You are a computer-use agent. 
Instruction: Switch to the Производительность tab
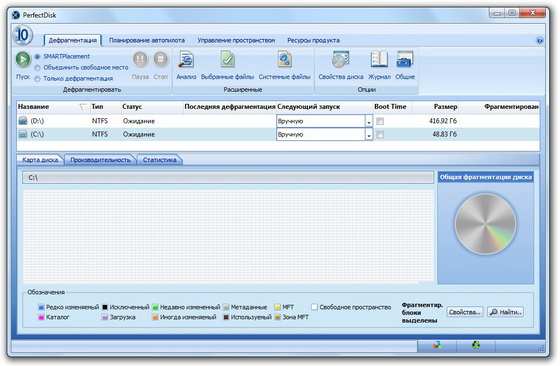click(100, 160)
